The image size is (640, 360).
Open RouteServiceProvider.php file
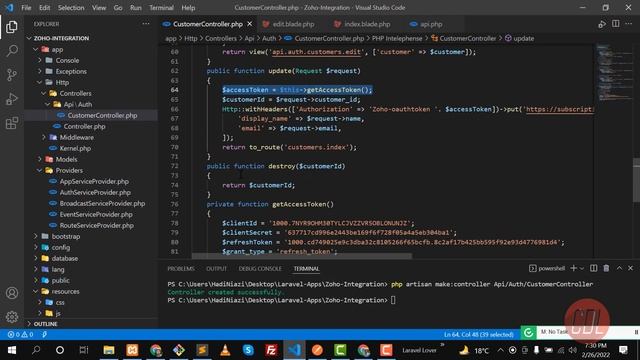coord(96,225)
